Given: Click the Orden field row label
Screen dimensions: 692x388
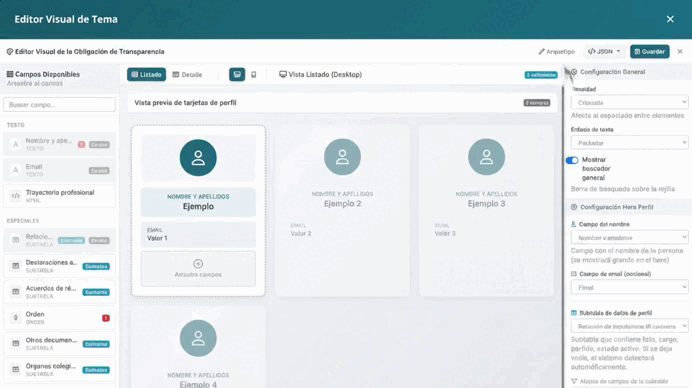Looking at the screenshot, I should 35,314.
